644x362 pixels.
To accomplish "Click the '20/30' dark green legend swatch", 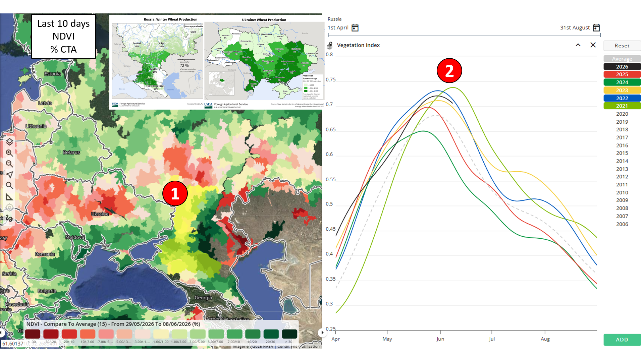I will pyautogui.click(x=271, y=334).
